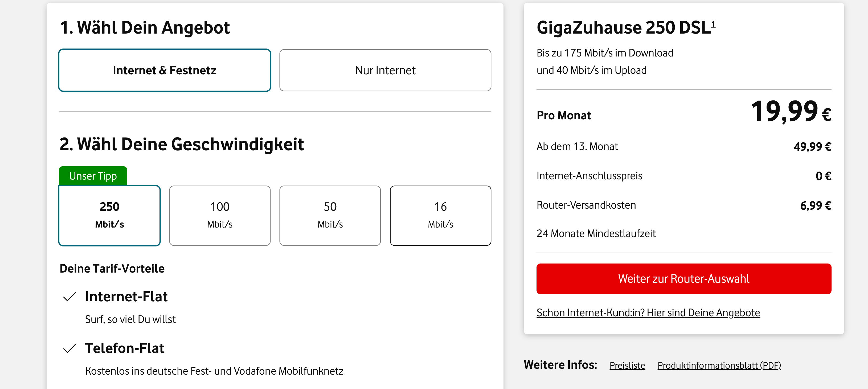Viewport: 868px width, 389px height.
Task: Click the checkmark icon beside Internet-Flat
Action: pos(69,297)
